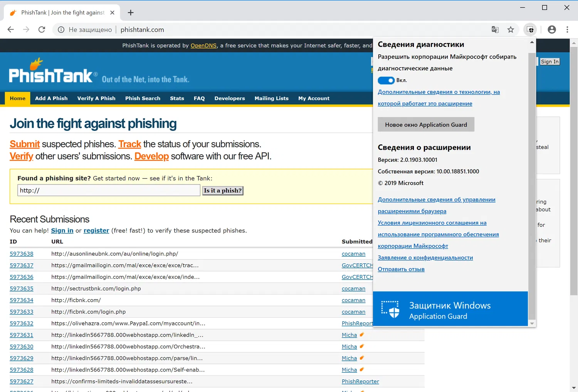Viewport: 578px width, 392px height.
Task: Open Micha profile for submission 5973631
Action: click(x=349, y=335)
